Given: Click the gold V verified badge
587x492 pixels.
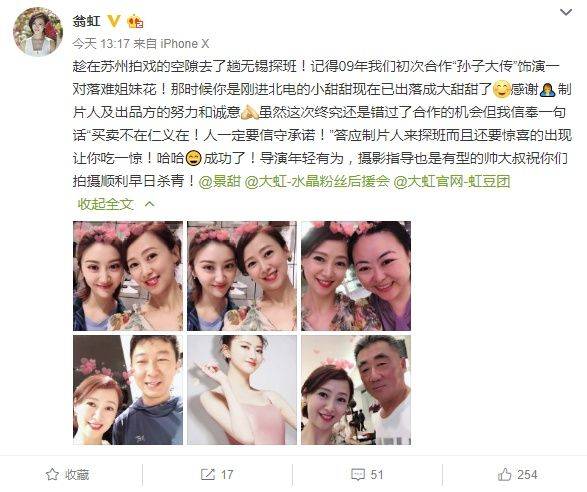Looking at the screenshot, I should (114, 21).
